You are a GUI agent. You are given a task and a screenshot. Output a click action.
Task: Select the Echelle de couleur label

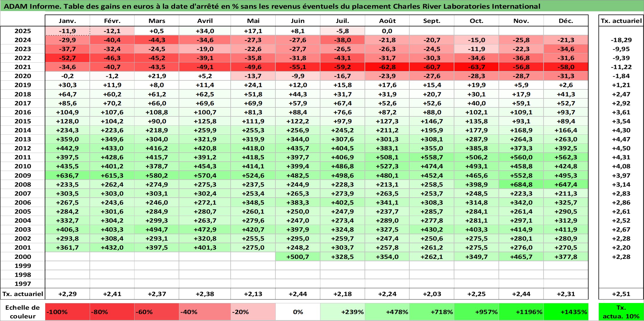[x=23, y=312]
